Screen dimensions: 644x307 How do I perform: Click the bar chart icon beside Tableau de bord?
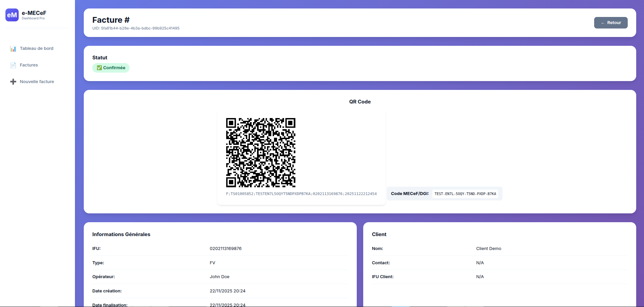tap(13, 49)
